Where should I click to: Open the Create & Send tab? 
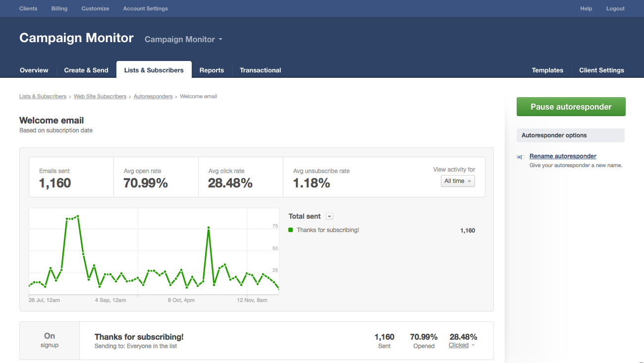point(86,70)
